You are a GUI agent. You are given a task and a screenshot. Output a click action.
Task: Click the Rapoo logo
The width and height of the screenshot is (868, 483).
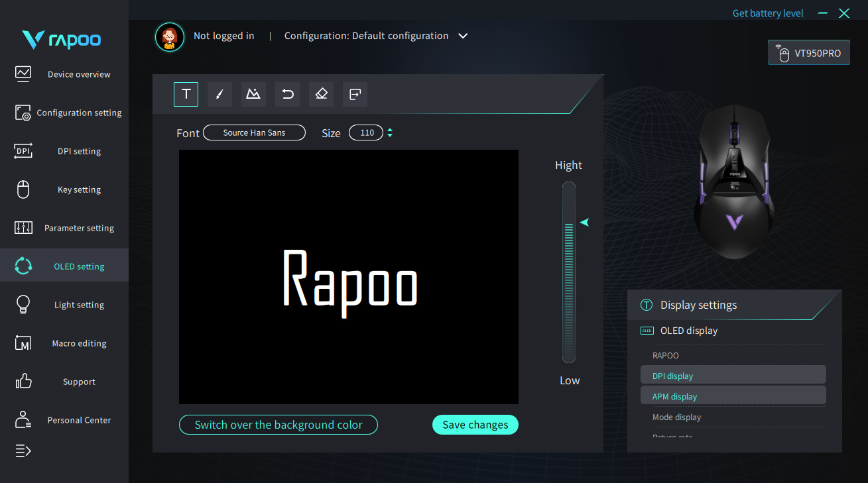coord(61,40)
